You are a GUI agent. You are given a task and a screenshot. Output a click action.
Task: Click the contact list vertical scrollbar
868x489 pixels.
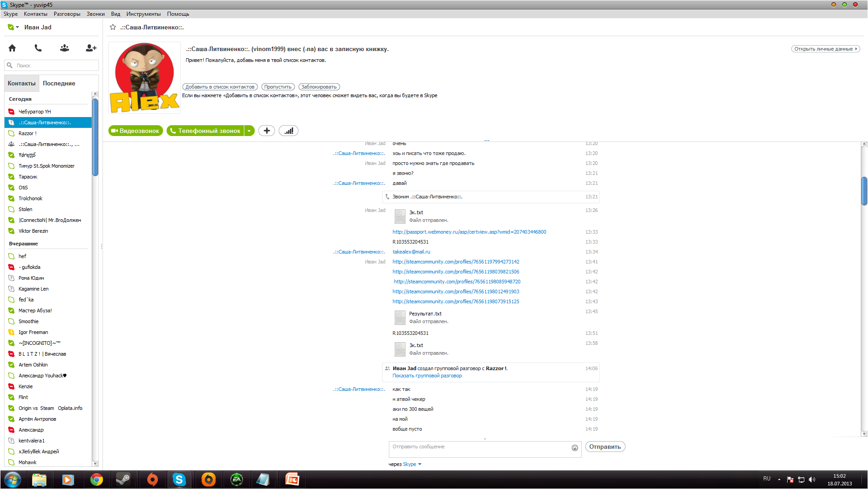click(95, 137)
